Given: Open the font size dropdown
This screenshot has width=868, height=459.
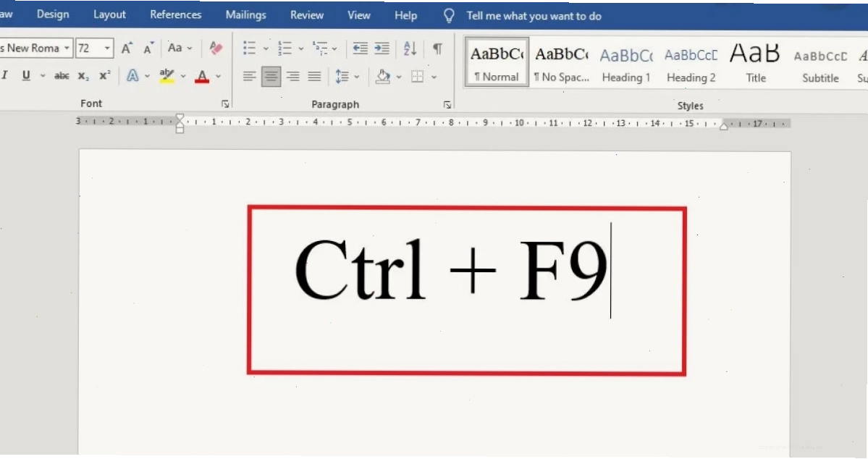Looking at the screenshot, I should coord(107,49).
